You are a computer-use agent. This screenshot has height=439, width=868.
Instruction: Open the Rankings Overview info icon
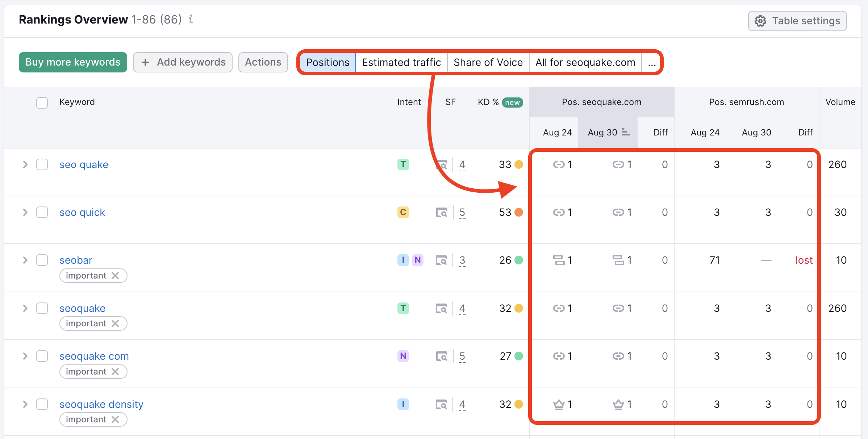pyautogui.click(x=191, y=19)
